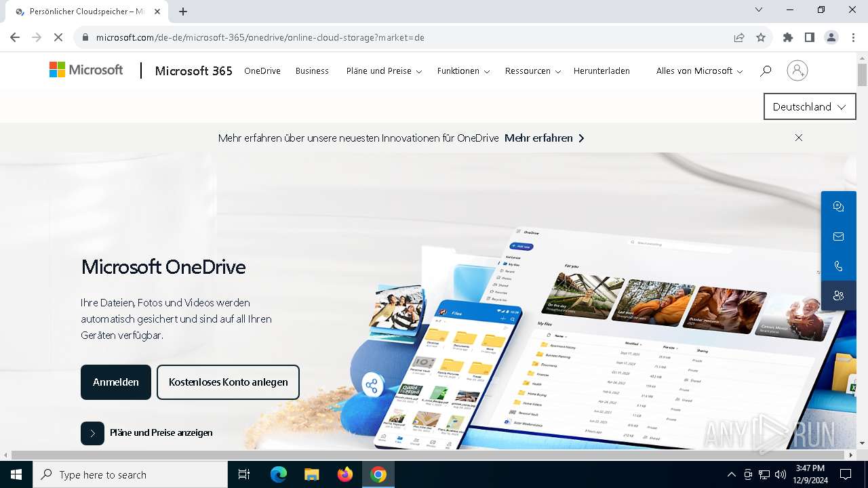Dismiss the innovations banner with X
This screenshot has width=868, height=488.
pos(799,138)
